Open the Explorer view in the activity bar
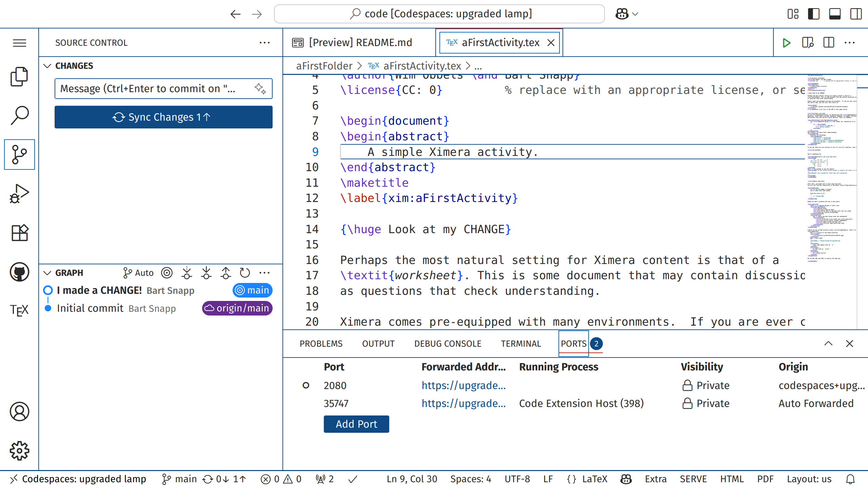This screenshot has height=488, width=868. pos(19,77)
